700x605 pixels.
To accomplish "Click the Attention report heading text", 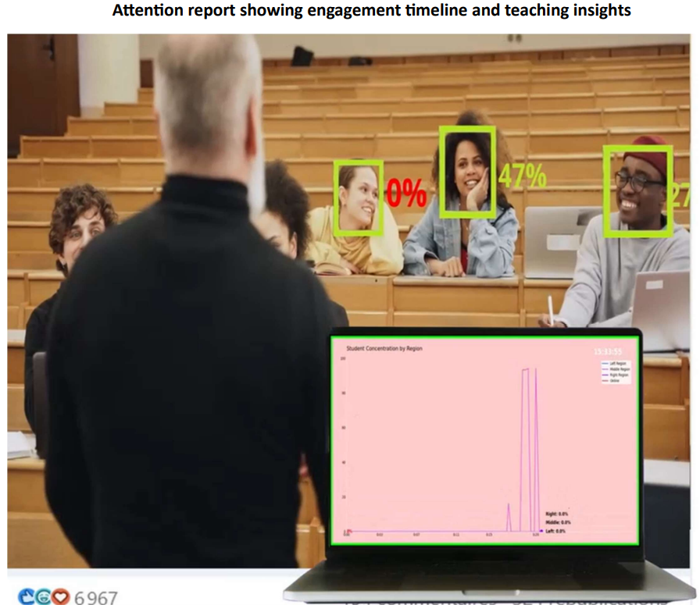I will click(371, 11).
